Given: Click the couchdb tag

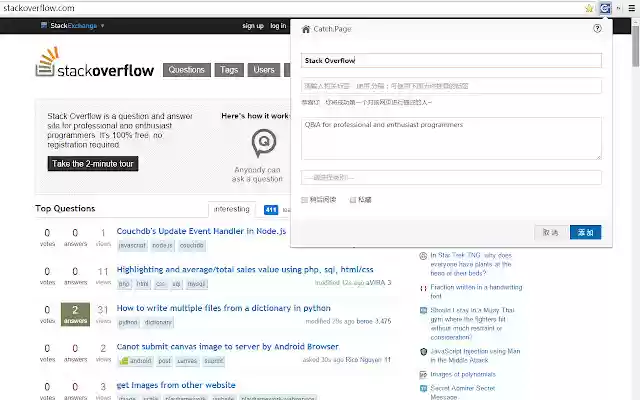Looking at the screenshot, I should (x=191, y=245).
